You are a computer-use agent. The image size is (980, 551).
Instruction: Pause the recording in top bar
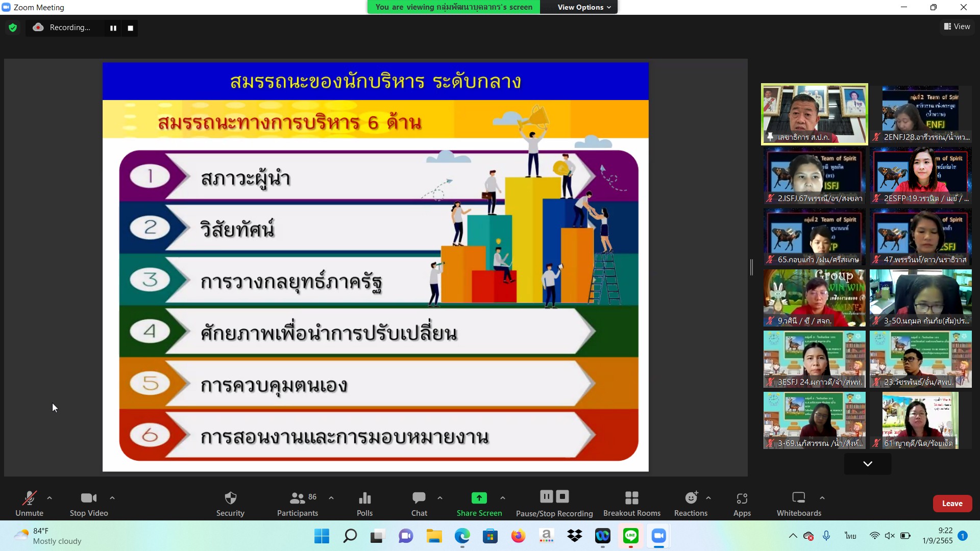click(x=113, y=28)
